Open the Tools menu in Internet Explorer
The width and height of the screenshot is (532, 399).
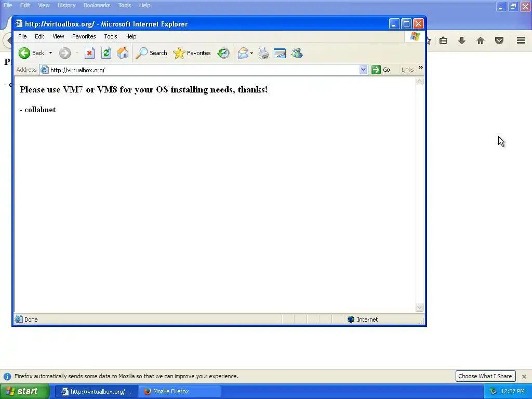tap(111, 36)
